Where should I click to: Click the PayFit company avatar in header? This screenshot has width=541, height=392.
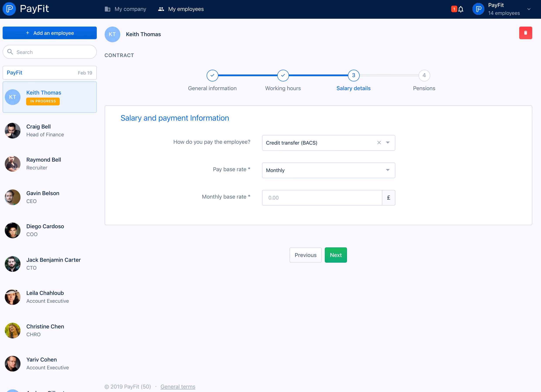[478, 9]
